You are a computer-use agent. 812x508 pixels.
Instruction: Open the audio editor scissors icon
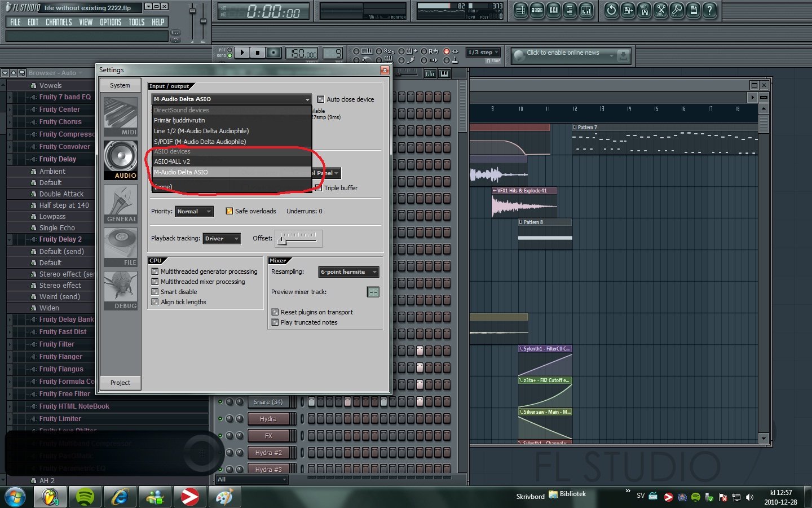(660, 10)
